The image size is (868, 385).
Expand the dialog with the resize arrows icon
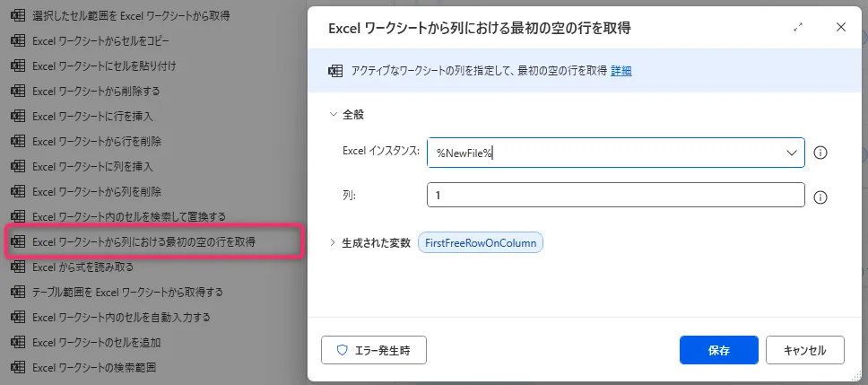coord(798,28)
